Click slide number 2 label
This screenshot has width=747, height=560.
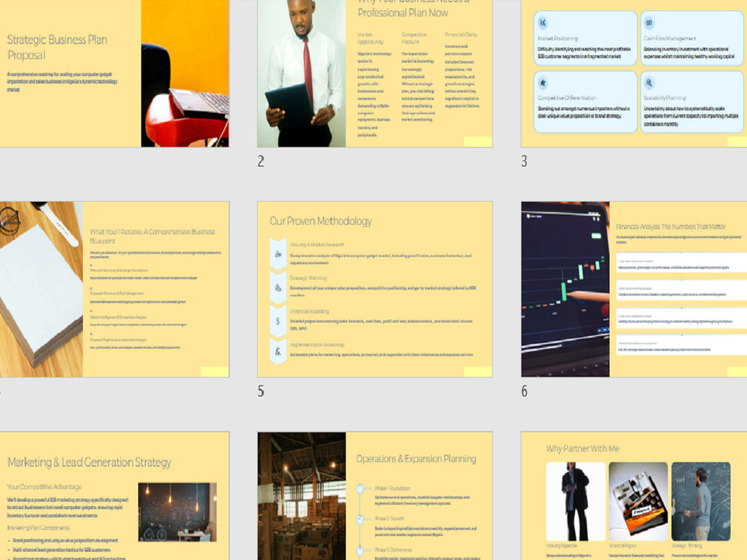(x=261, y=161)
